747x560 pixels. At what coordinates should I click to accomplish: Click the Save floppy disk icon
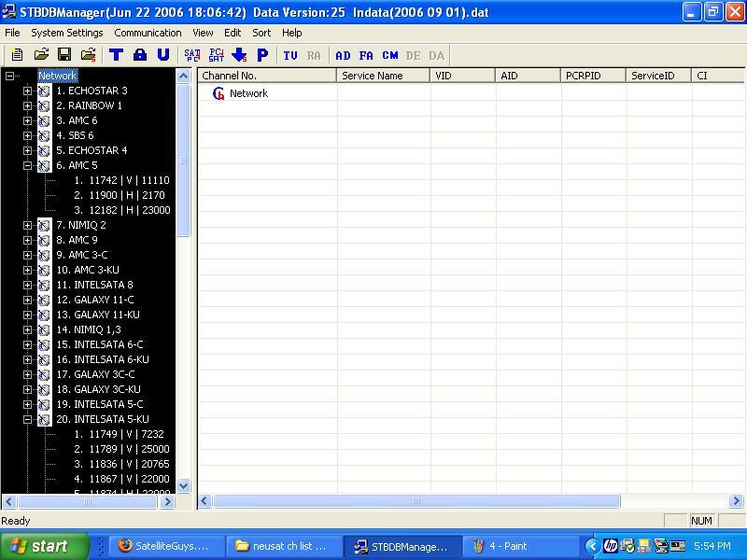pyautogui.click(x=64, y=55)
